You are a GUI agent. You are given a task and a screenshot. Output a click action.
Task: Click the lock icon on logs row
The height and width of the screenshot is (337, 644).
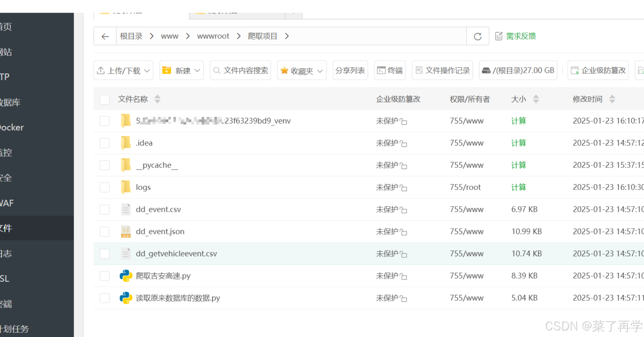[403, 188]
